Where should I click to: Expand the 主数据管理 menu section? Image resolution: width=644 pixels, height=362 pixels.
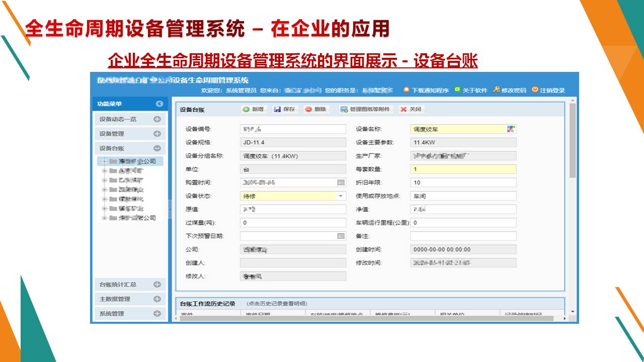coord(157,299)
